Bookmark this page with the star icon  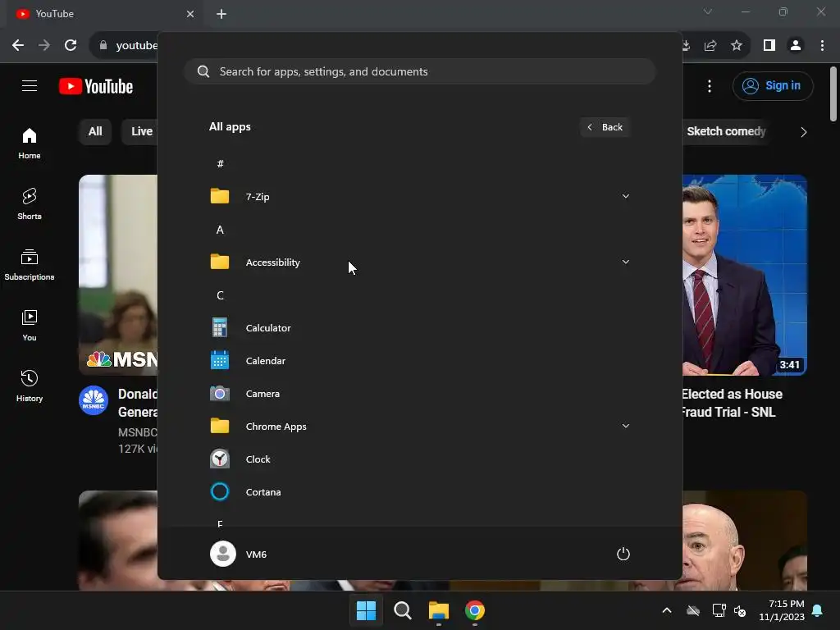point(737,46)
